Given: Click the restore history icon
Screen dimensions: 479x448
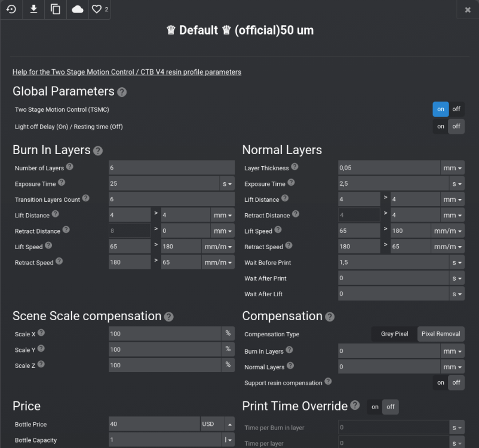Looking at the screenshot, I should pyautogui.click(x=11, y=10).
